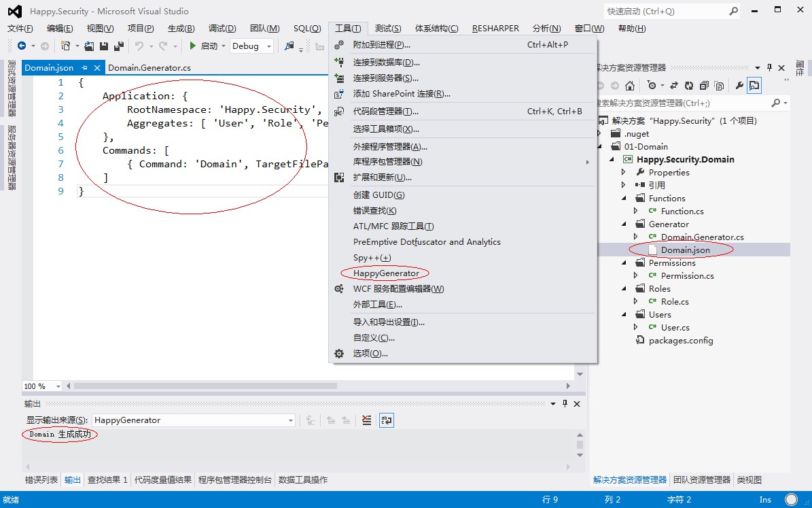Click Solution Explorer Home icon
Image resolution: width=812 pixels, height=508 pixels.
630,86
